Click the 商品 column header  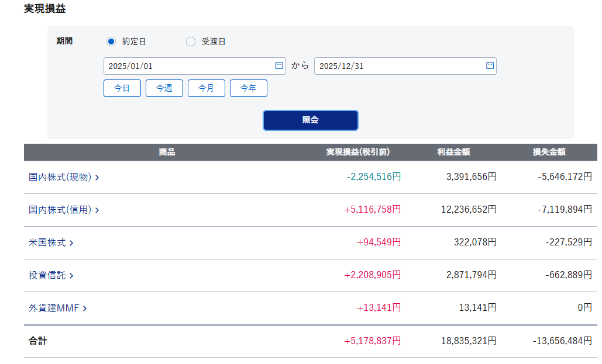(x=167, y=152)
